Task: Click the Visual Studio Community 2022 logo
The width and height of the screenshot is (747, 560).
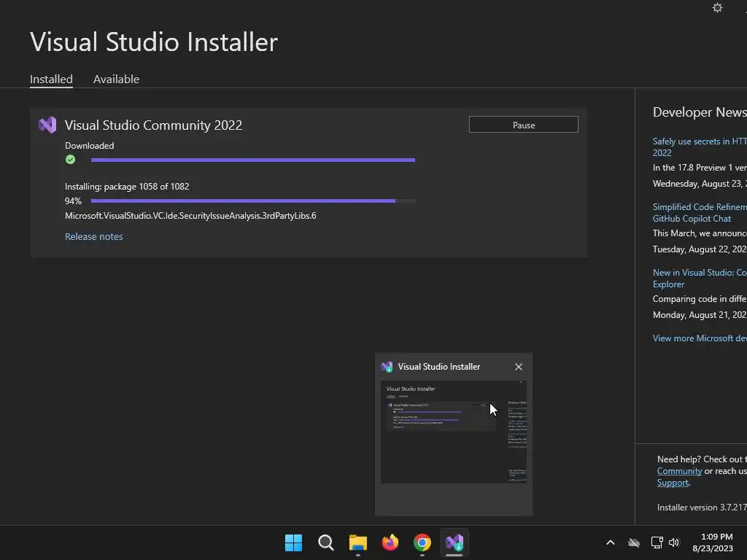Action: click(47, 125)
